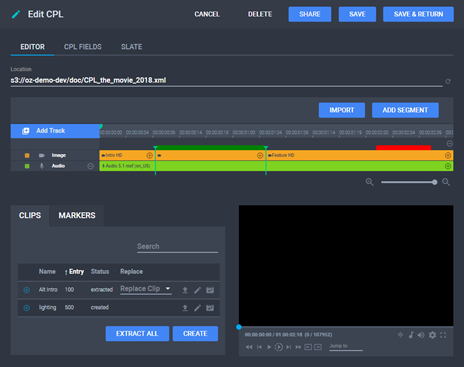Click the CANCEL button
The image size is (464, 367).
tap(207, 14)
